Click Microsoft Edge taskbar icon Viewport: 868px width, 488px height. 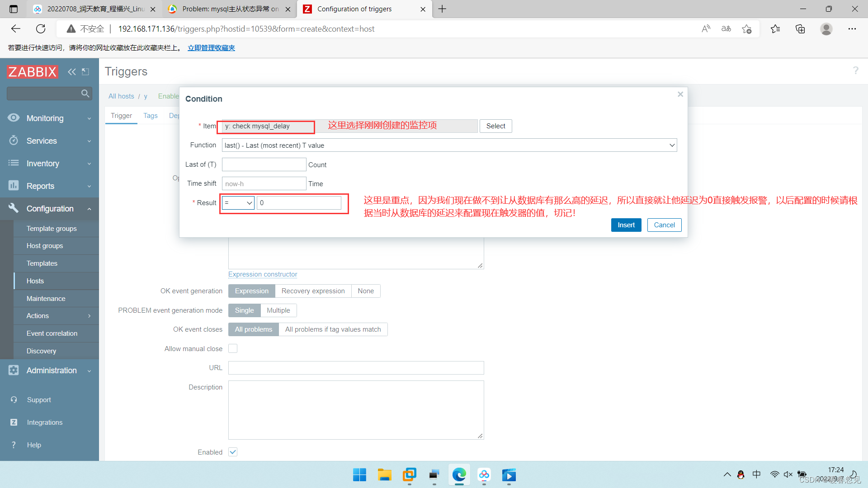click(x=459, y=475)
